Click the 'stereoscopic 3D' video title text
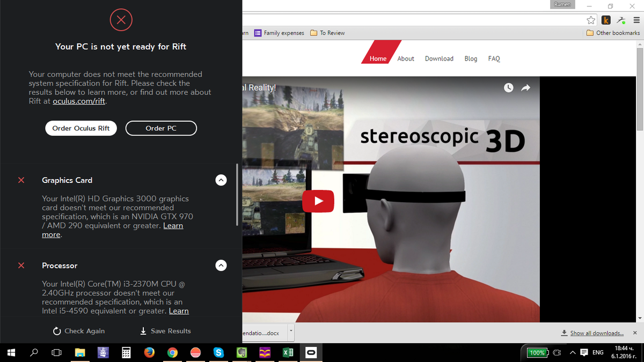644x362 pixels. [x=442, y=139]
